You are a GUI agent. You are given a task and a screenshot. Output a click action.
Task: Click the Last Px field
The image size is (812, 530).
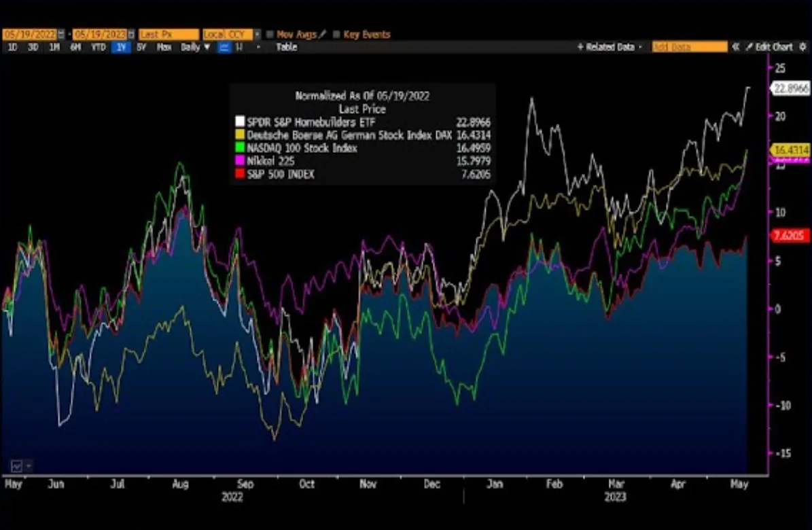point(169,34)
